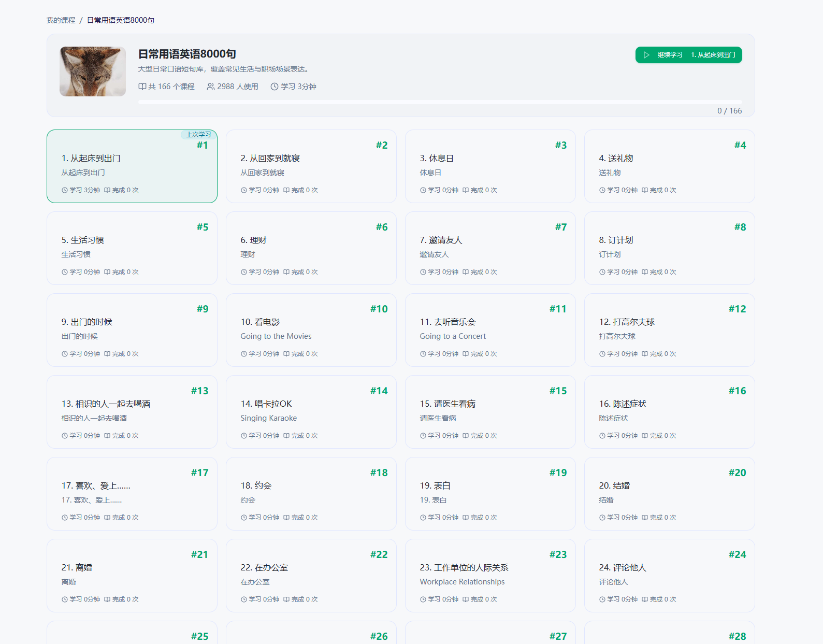Click the book icon in the 出门的时候 card
823x644 pixels.
pos(107,354)
